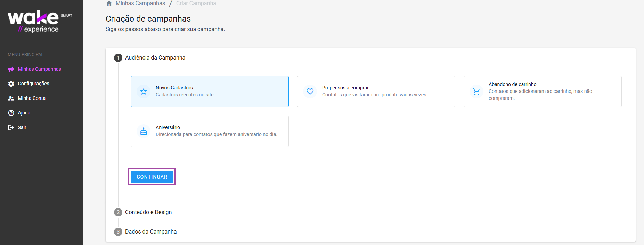Image resolution: width=644 pixels, height=245 pixels.
Task: Expand step 2 Conteúdo e Design
Action: (148, 212)
